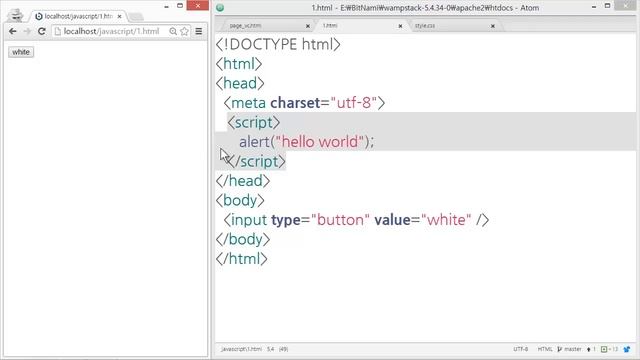The height and width of the screenshot is (360, 640).
Task: Click the closing </script> tag
Action: (256, 162)
